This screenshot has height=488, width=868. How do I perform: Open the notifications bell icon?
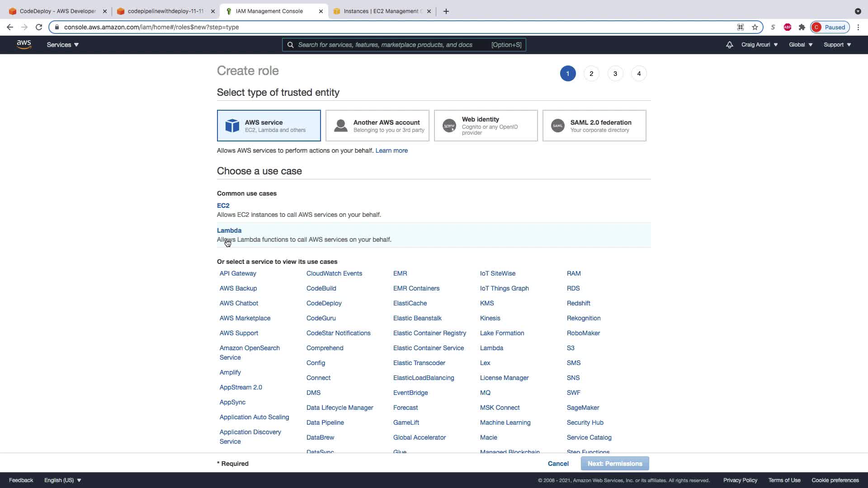(x=729, y=45)
